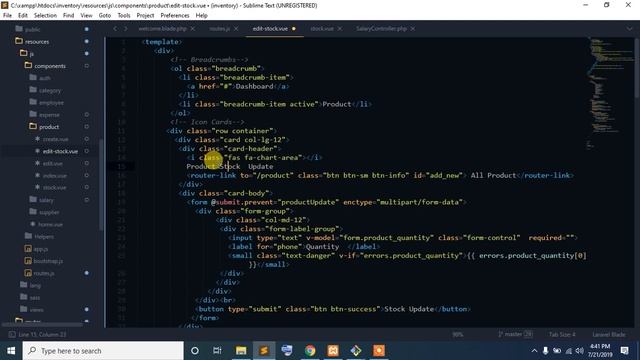Switch to the stock.vue tab
This screenshot has width=640, height=360.
[x=322, y=29]
